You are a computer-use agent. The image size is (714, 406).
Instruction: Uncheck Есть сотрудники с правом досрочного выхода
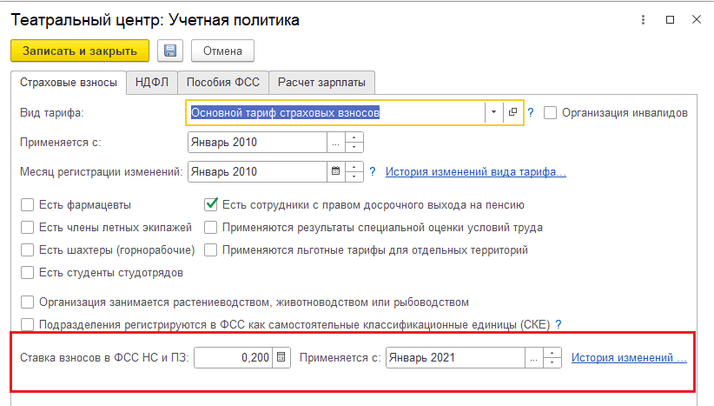point(210,204)
